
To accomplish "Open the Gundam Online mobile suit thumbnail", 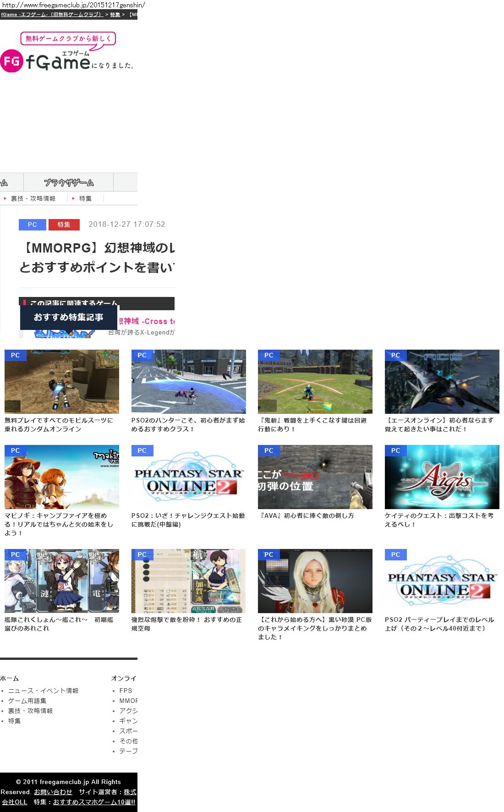I will tap(62, 382).
